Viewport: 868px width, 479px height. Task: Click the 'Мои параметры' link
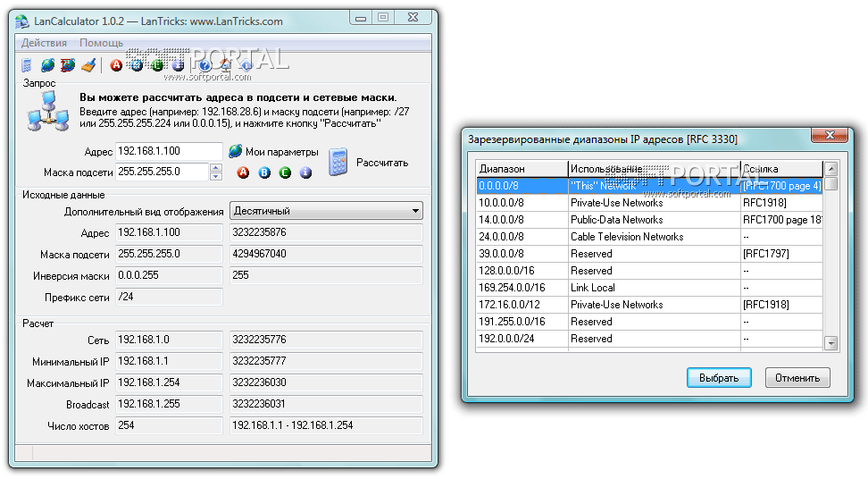(x=282, y=152)
